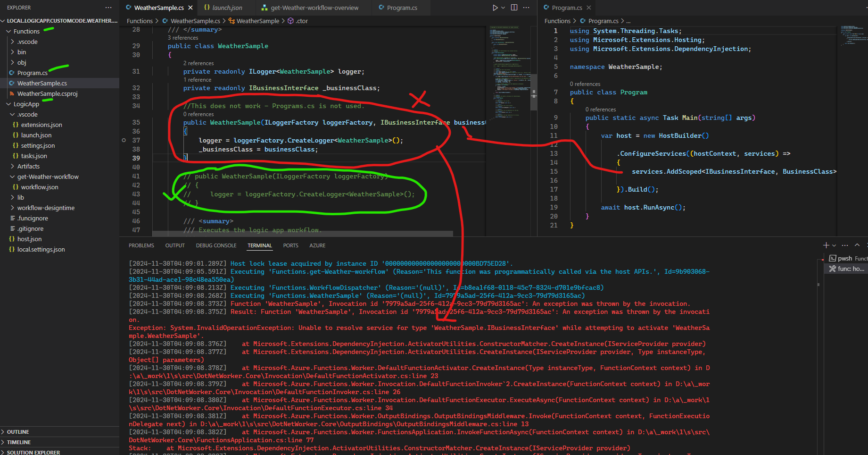868x455 pixels.
Task: Split the editor with the split icon
Action: (513, 8)
